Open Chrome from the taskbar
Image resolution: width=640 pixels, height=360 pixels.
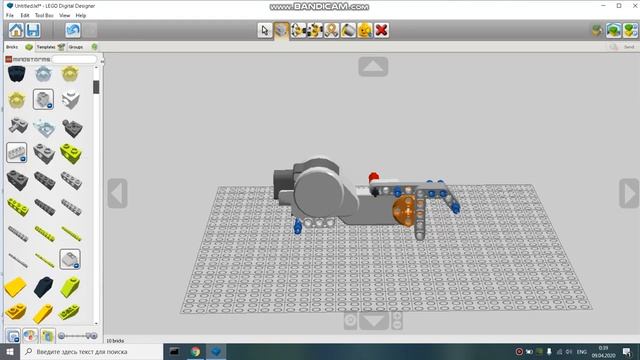(195, 351)
